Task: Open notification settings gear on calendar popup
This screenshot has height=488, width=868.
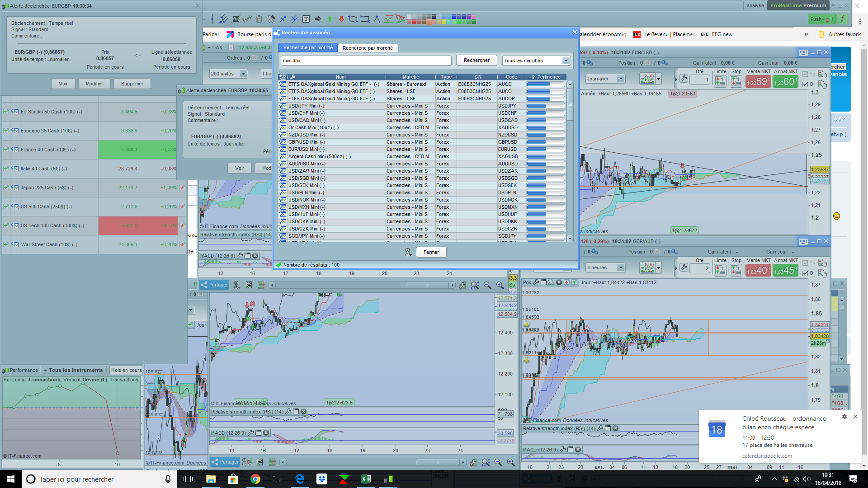Action: 844,417
